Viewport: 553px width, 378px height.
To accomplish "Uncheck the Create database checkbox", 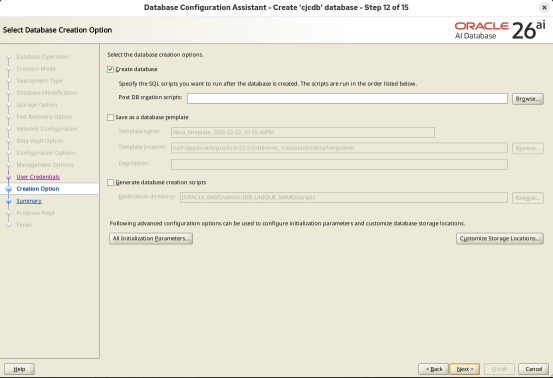I will coord(110,69).
